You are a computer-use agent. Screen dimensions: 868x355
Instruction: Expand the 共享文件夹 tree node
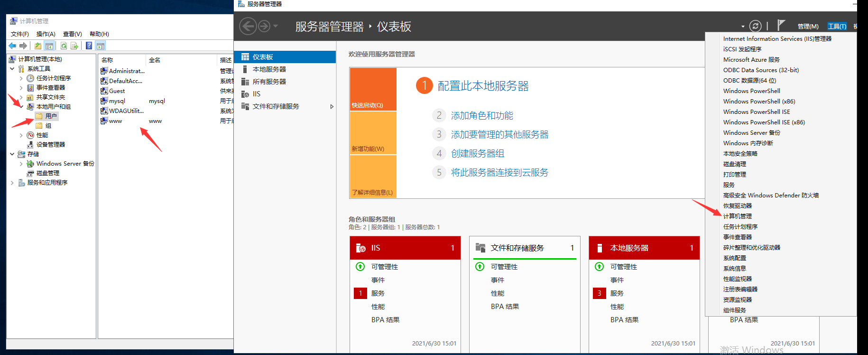(21, 97)
